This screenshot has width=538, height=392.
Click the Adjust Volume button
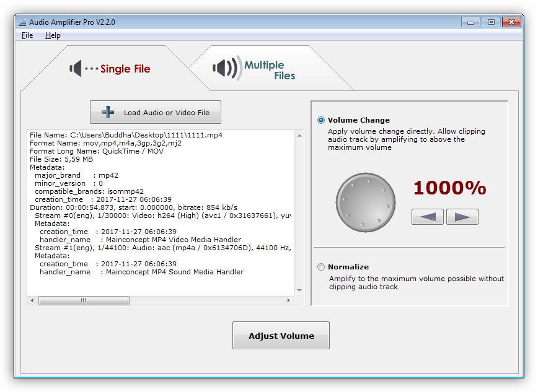pos(281,336)
